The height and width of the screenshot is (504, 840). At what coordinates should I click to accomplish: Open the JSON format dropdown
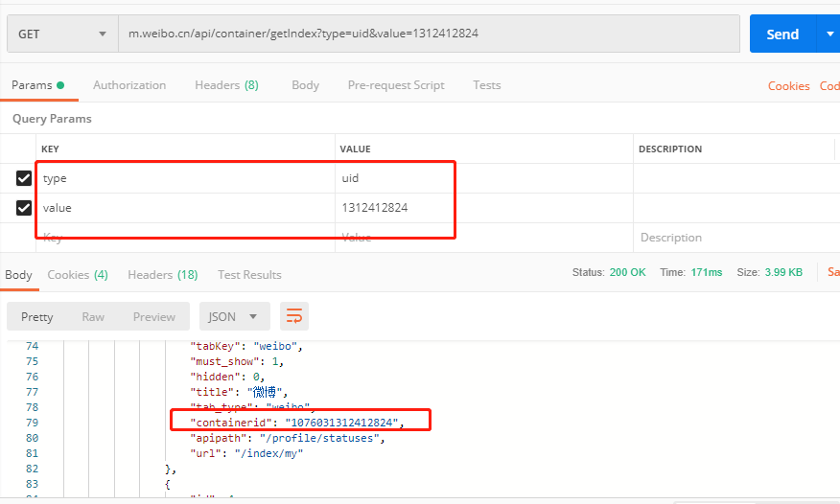235,317
